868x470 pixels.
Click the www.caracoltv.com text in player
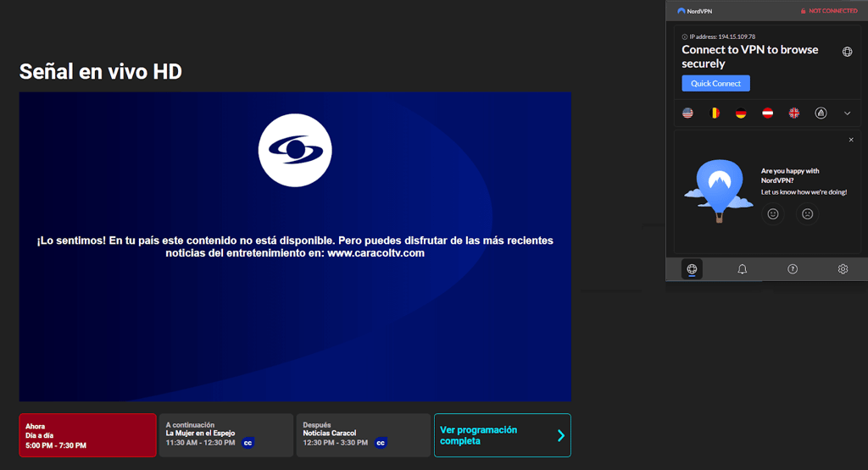[x=376, y=253]
